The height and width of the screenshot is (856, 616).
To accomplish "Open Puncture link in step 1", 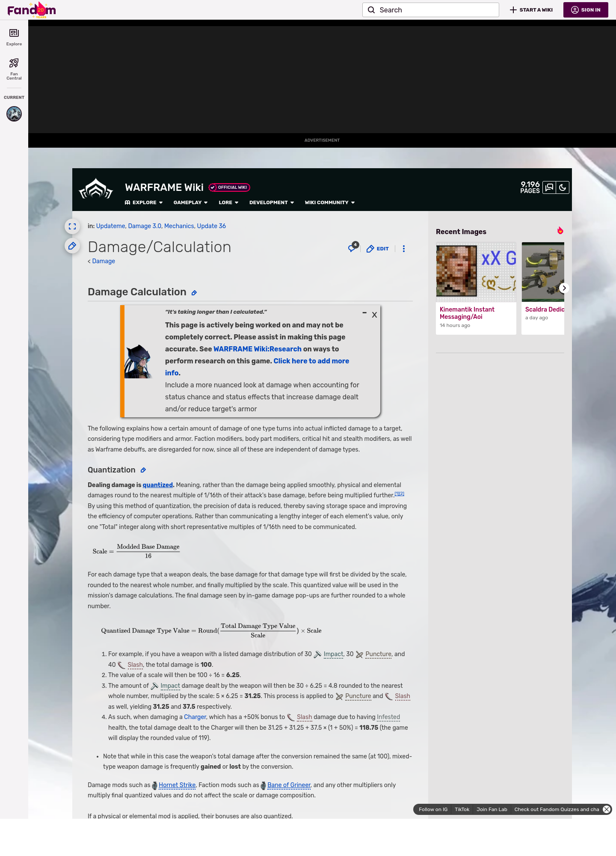I will coord(378,654).
